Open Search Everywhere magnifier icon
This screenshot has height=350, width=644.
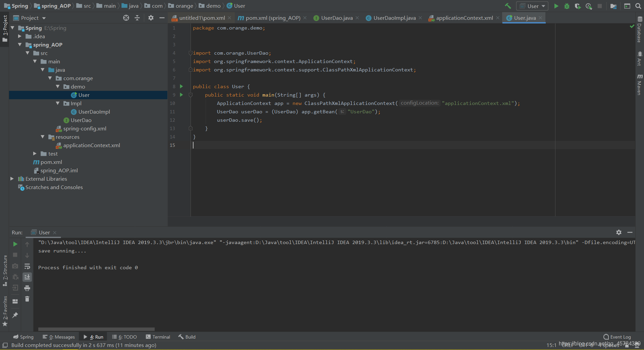638,6
